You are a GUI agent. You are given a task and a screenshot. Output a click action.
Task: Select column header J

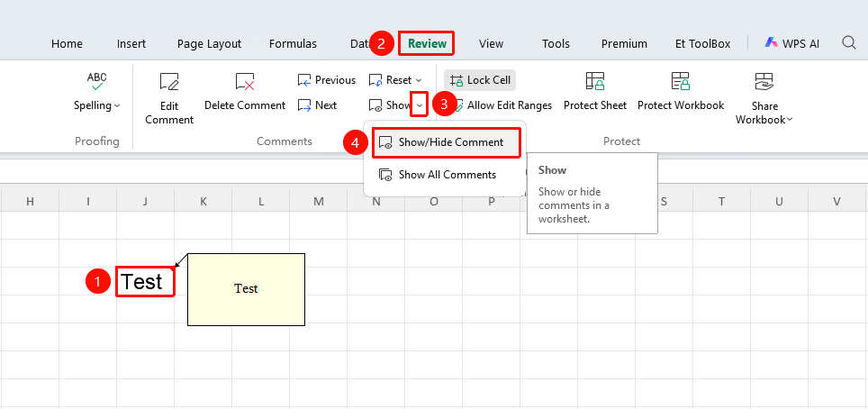(145, 201)
